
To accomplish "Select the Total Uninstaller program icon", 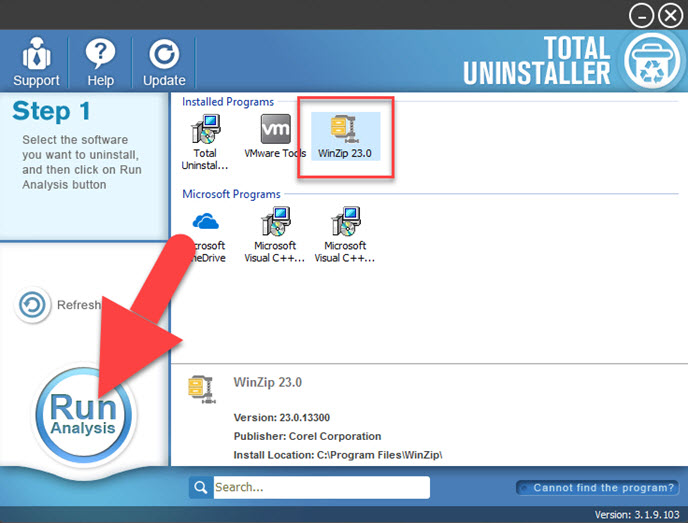I will 205,142.
